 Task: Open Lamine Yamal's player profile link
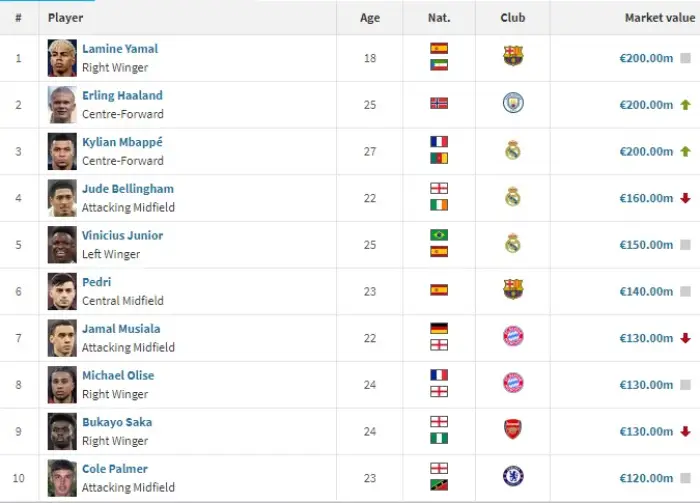(120, 49)
